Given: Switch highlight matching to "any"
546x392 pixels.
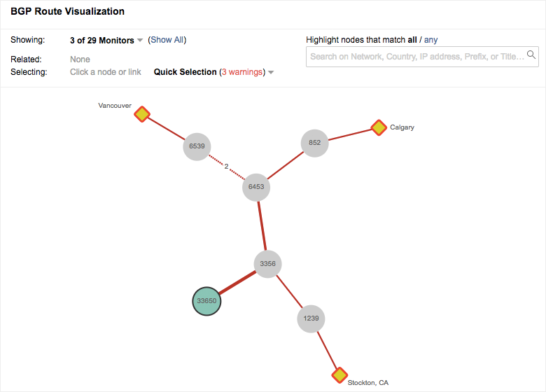Looking at the screenshot, I should click(430, 40).
